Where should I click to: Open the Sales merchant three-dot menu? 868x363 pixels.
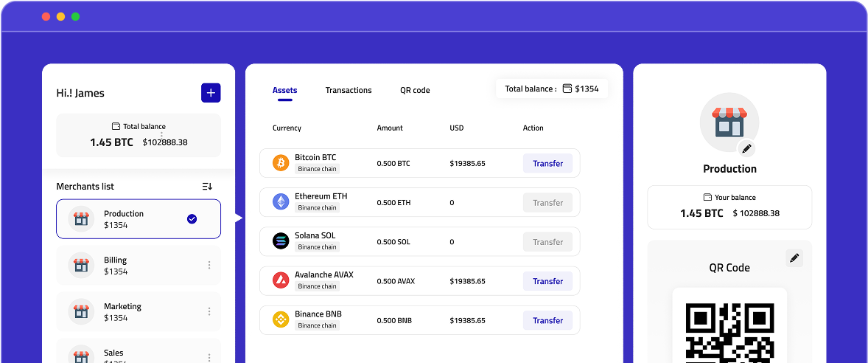[x=209, y=357]
